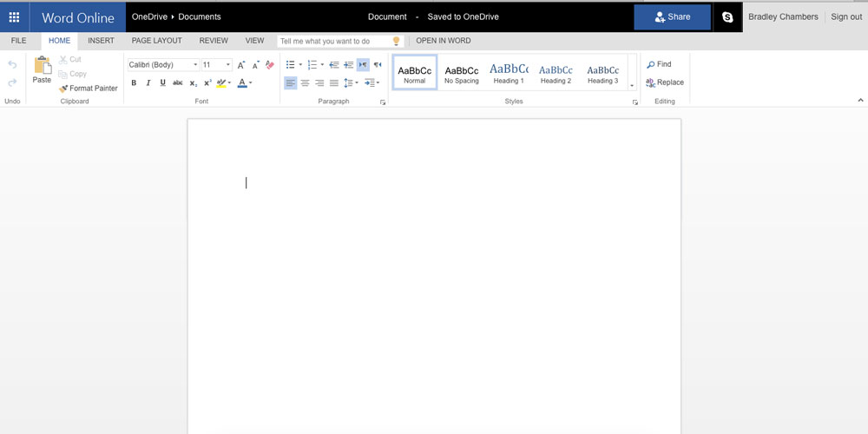The width and height of the screenshot is (868, 434).
Task: Open the Skype icon in header
Action: [x=727, y=17]
